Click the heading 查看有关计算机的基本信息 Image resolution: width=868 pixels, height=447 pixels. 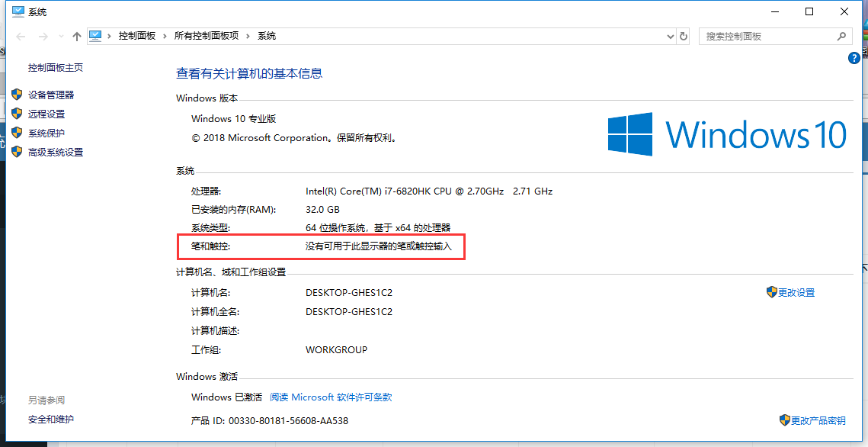tap(249, 74)
